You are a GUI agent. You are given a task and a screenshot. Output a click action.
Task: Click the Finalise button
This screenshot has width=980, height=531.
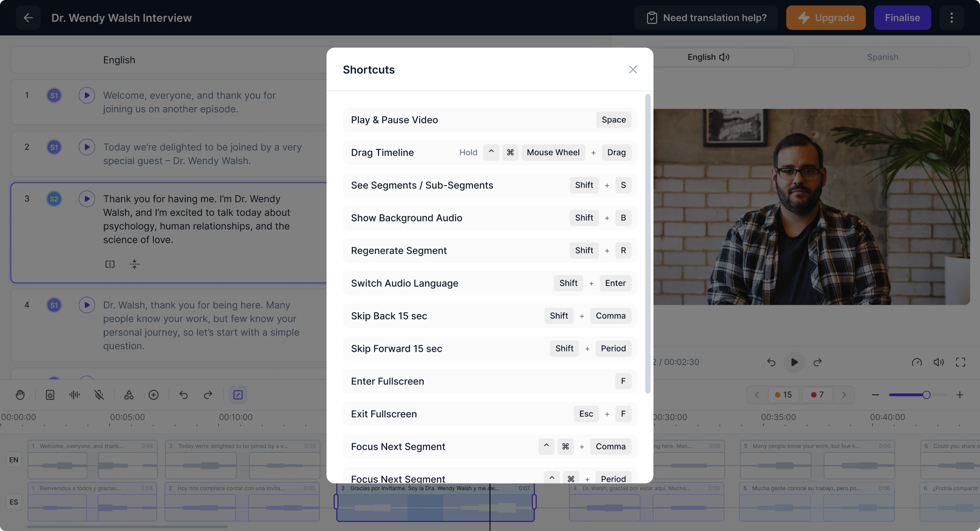pyautogui.click(x=903, y=17)
